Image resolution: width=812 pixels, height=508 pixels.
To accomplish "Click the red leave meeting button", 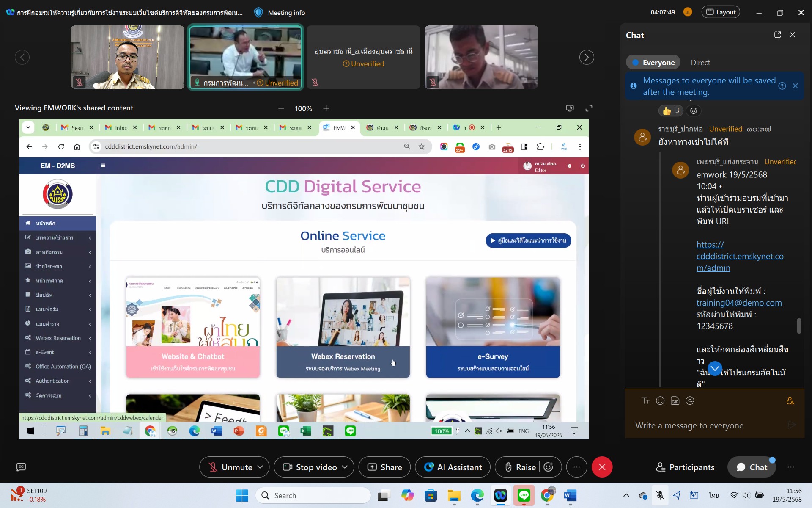I will pos(602,467).
